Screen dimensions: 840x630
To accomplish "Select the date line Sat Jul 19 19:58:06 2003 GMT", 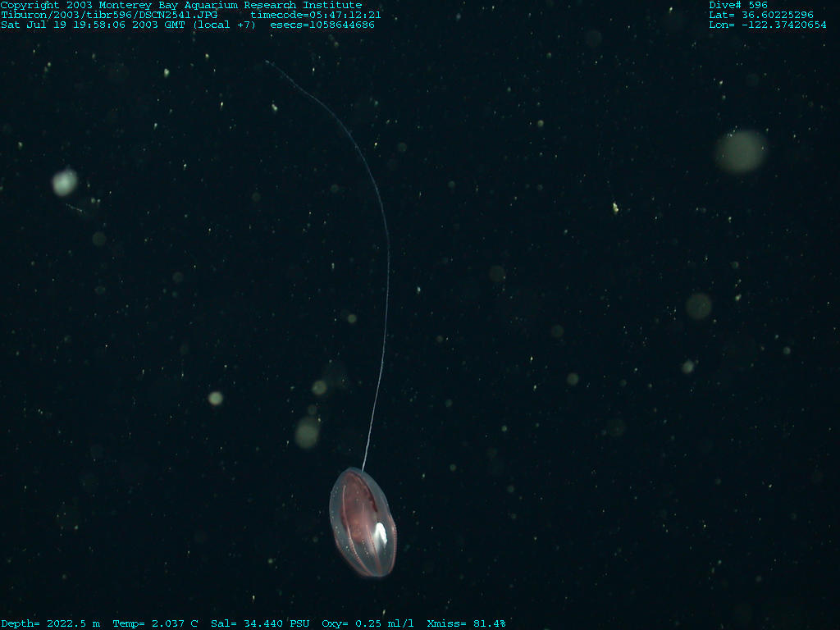I will click(x=93, y=25).
